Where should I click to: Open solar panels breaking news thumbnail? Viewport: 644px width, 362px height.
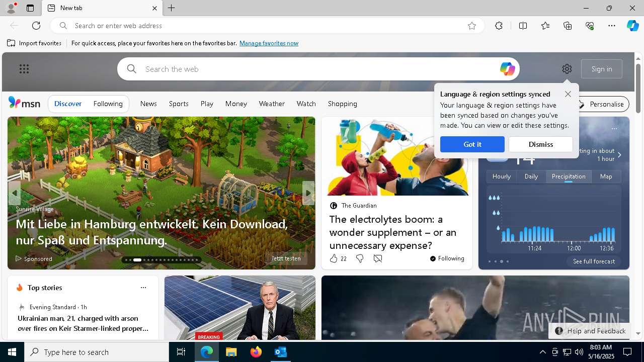(x=240, y=308)
